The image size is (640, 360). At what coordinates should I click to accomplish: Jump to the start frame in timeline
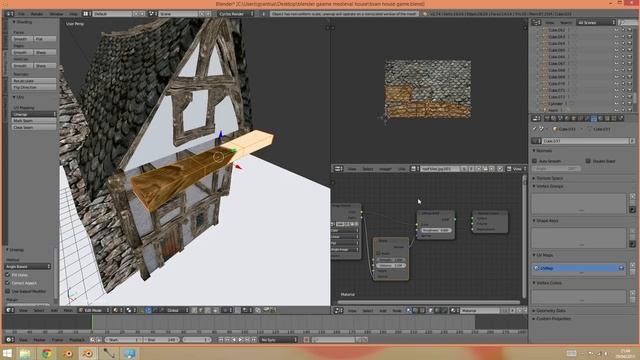point(221,340)
